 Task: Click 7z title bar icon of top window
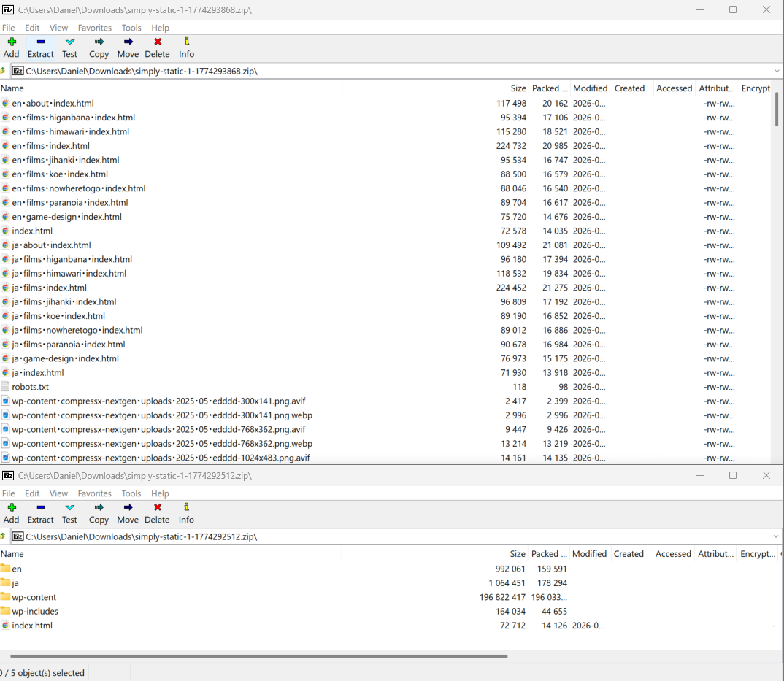click(8, 9)
